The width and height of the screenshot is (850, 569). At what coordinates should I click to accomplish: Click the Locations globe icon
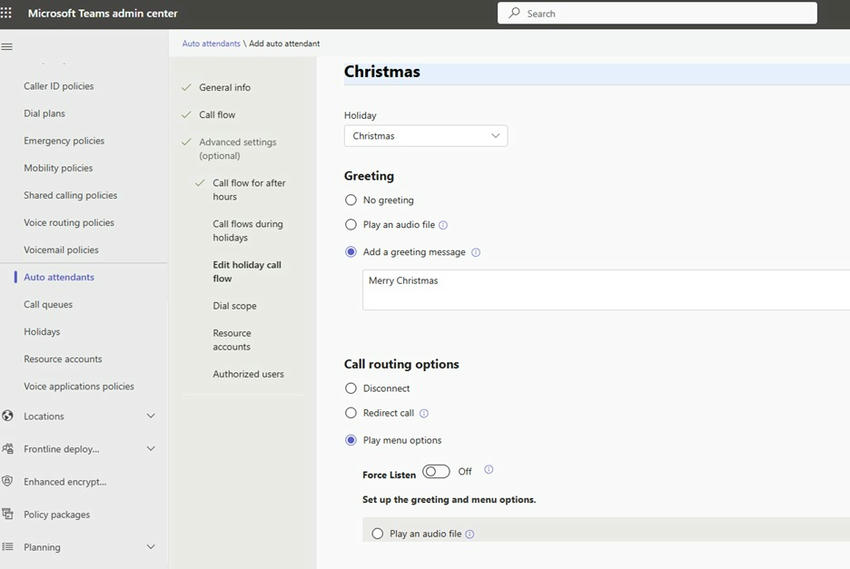point(8,416)
